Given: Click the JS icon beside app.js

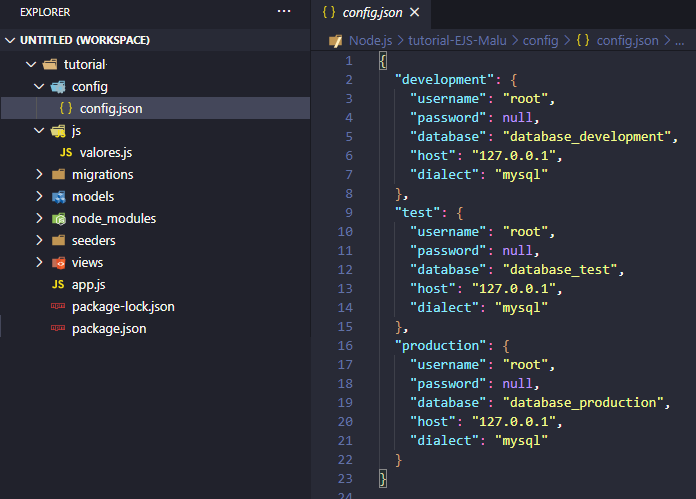Looking at the screenshot, I should pyautogui.click(x=58, y=285).
